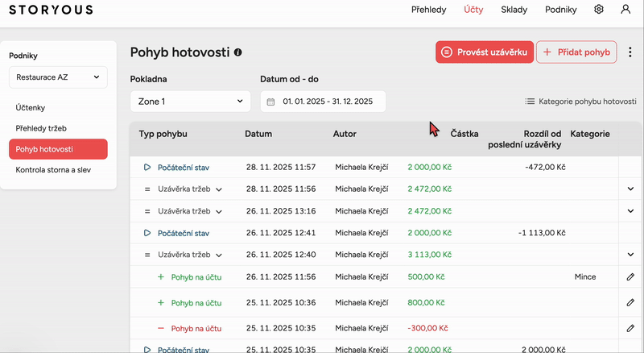
Task: Expand Uzávěrka tržeb from 28. 11. 2025 11:56
Action: click(630, 189)
